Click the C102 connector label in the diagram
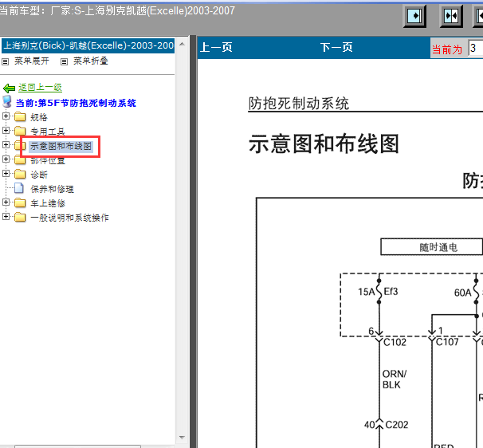Image resolution: width=483 pixels, height=448 pixels. point(395,342)
